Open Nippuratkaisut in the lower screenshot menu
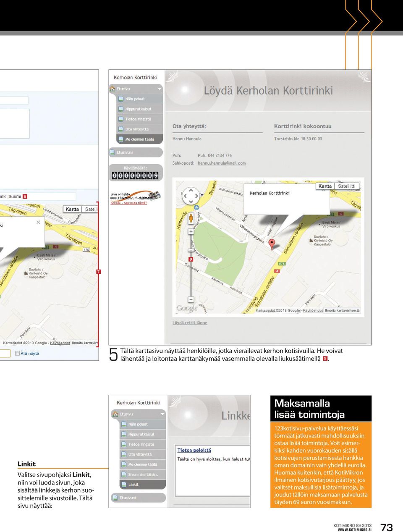This screenshot has height=532, width=403. 143,434
